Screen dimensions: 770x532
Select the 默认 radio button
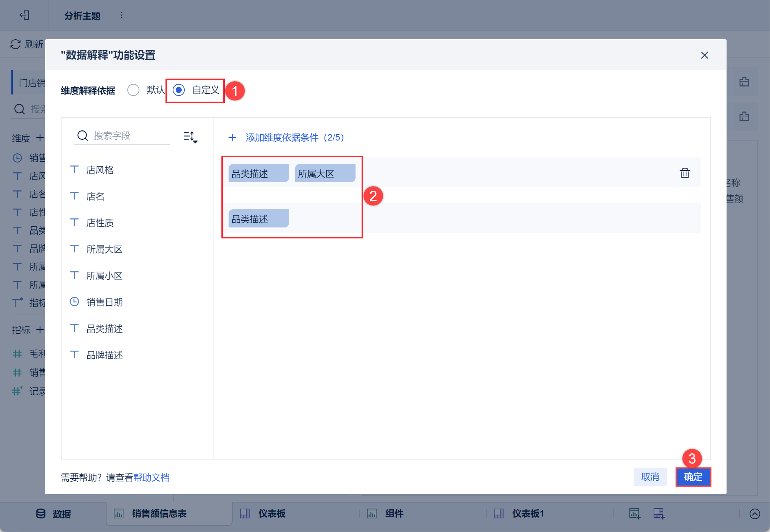pos(133,90)
